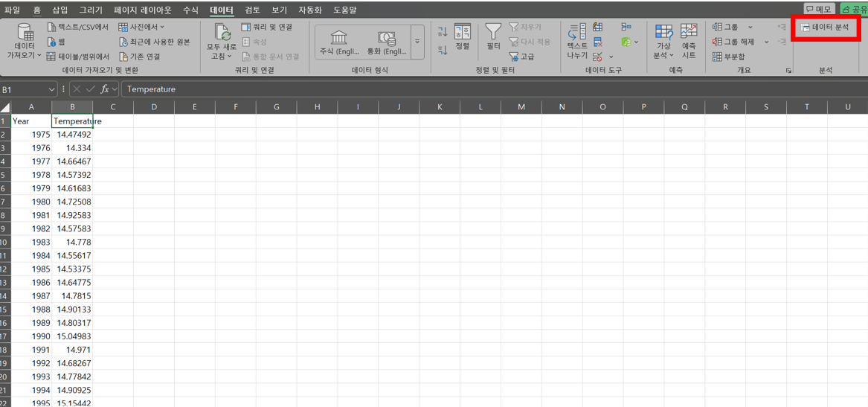Click the Remove Duplicates icon
The width and height of the screenshot is (868, 407).
(598, 42)
